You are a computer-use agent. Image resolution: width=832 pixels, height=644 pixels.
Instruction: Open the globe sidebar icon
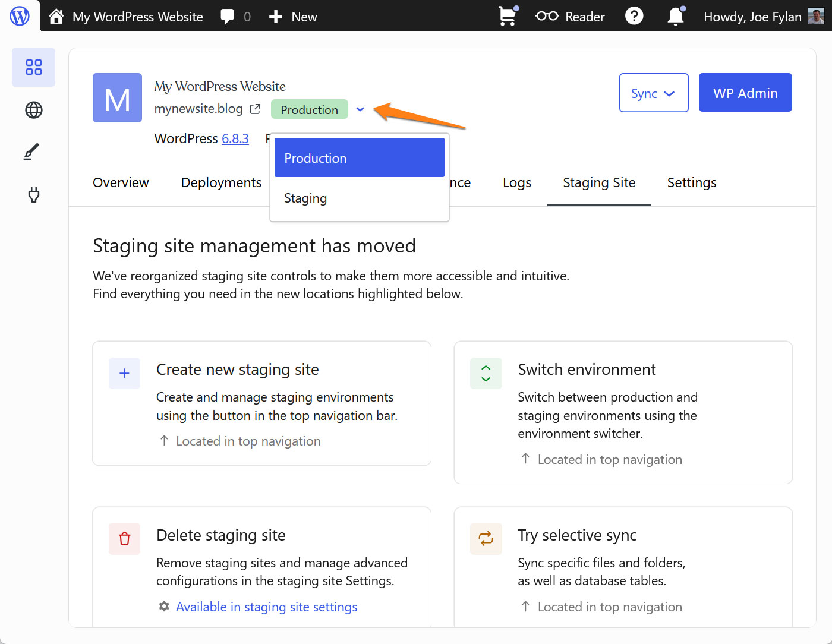[x=34, y=110]
